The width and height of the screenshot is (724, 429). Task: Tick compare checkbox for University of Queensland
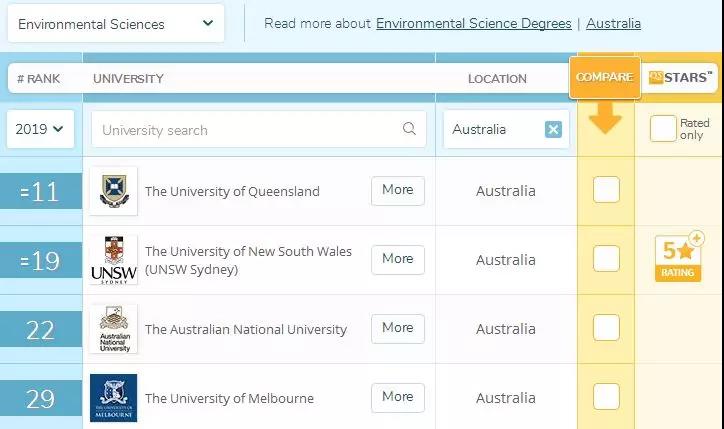(606, 189)
